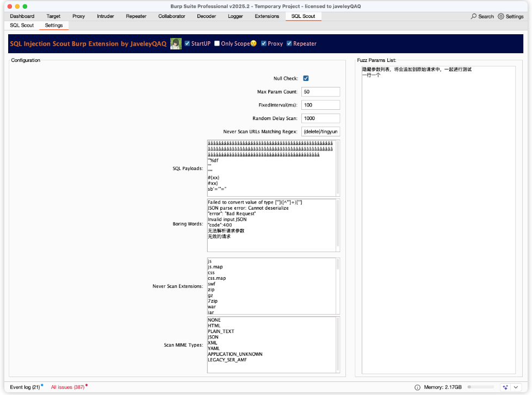Click the FixedInterval(ms) field
532x395 pixels.
pos(320,105)
